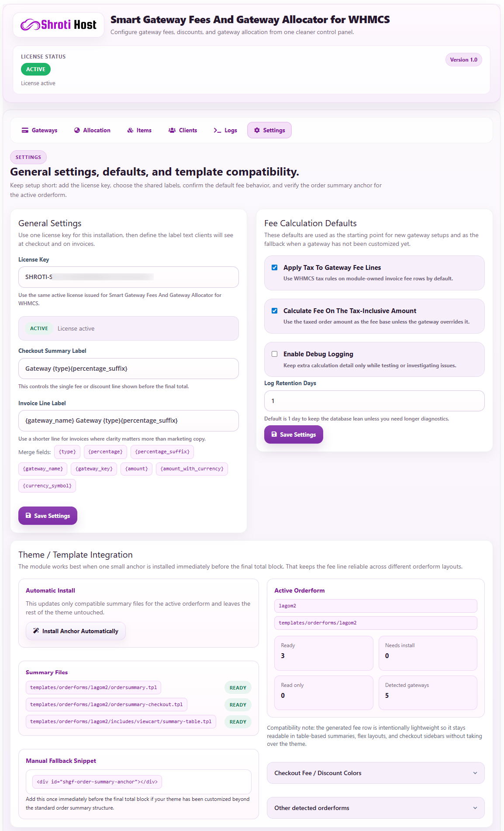Click the disk icon on General Settings save button
Viewport: 504px width, 831px height.
tap(28, 515)
